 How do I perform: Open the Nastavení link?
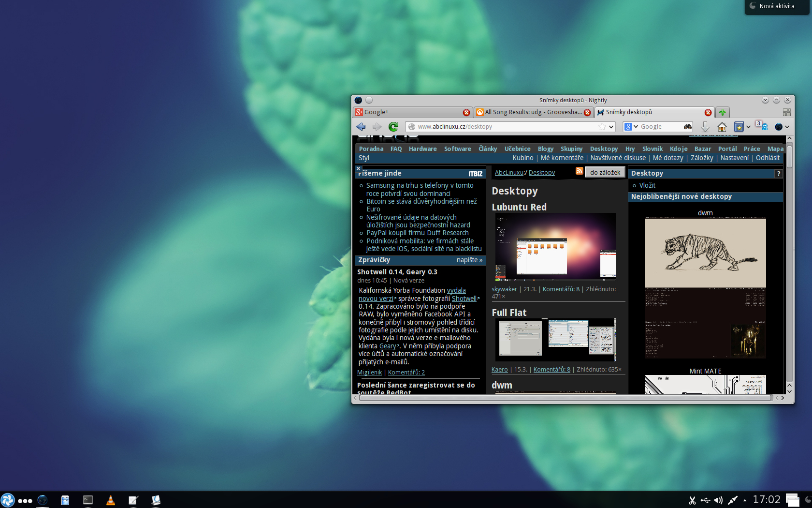(735, 158)
